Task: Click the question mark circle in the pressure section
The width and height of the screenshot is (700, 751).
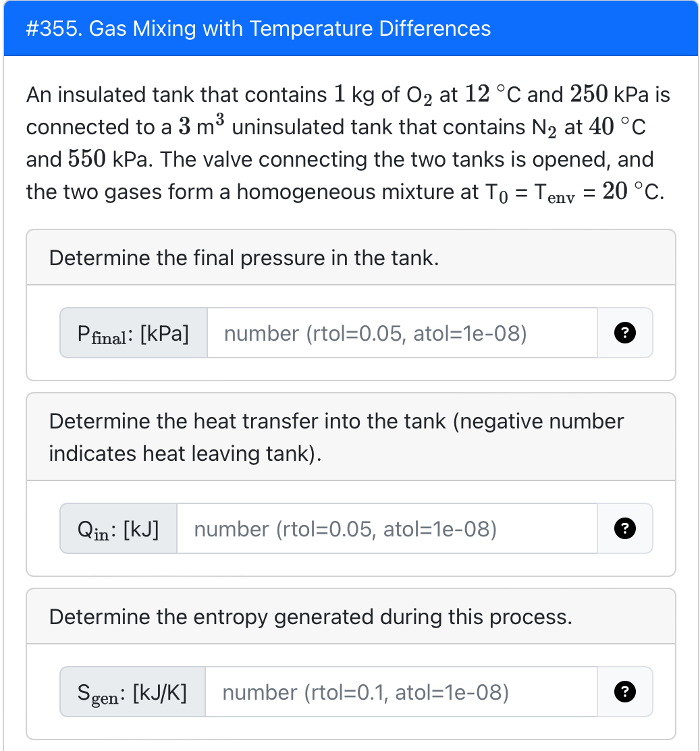Action: click(x=624, y=333)
